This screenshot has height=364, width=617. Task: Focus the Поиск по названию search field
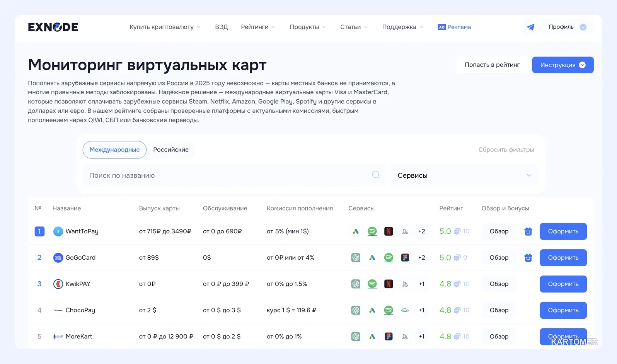[234, 175]
